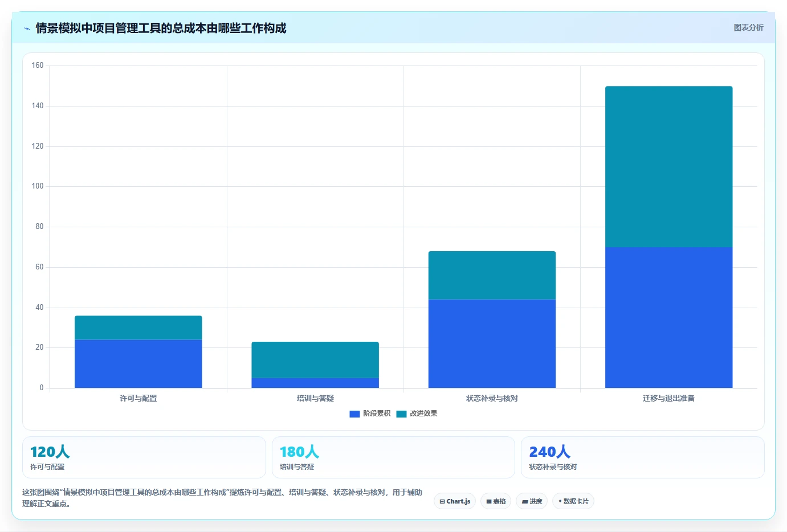Click teal 改进效果 bar segment for 状态补录与核对
The height and width of the screenshot is (532, 787).
click(x=492, y=275)
